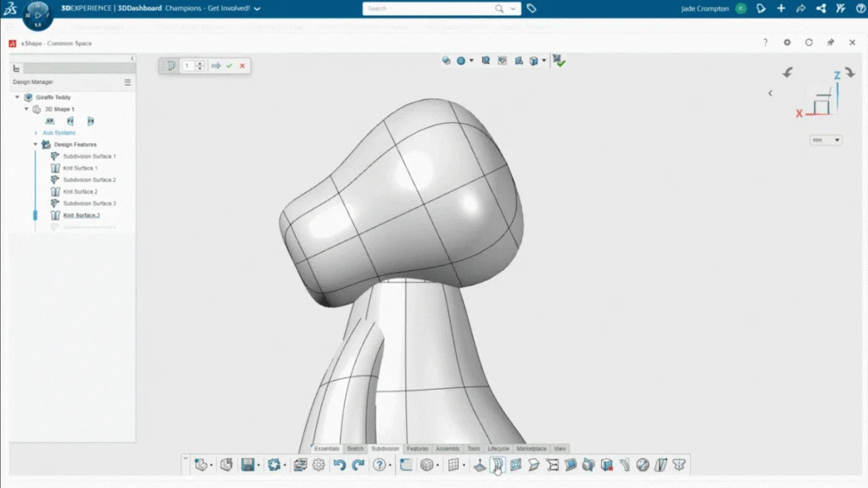The height and width of the screenshot is (488, 868).
Task: Refresh the xShape widget with reload icon
Action: [809, 42]
